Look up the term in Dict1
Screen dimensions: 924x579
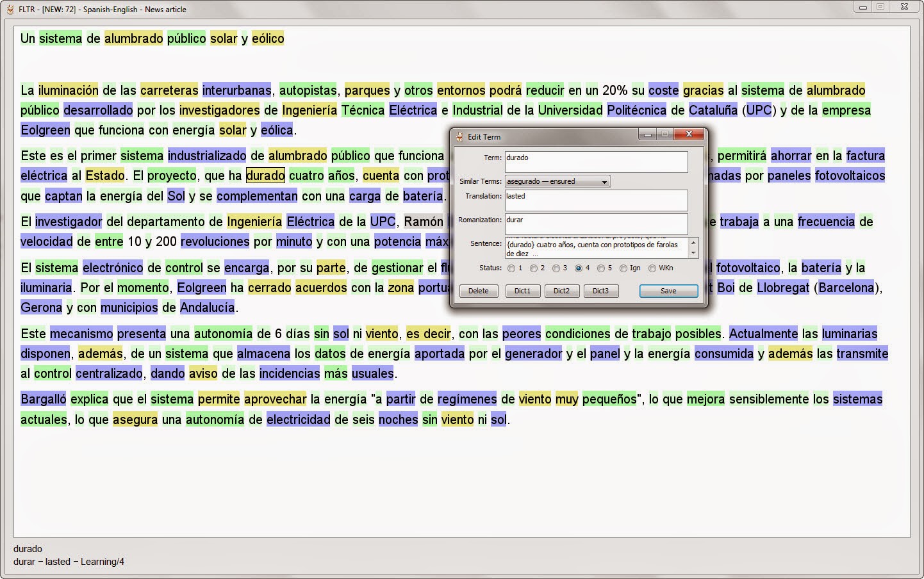click(522, 291)
